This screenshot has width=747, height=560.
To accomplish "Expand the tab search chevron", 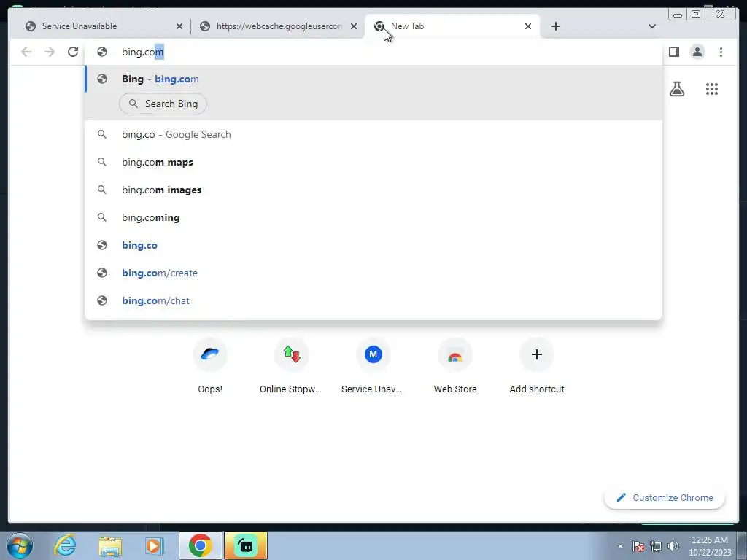I will [x=652, y=26].
